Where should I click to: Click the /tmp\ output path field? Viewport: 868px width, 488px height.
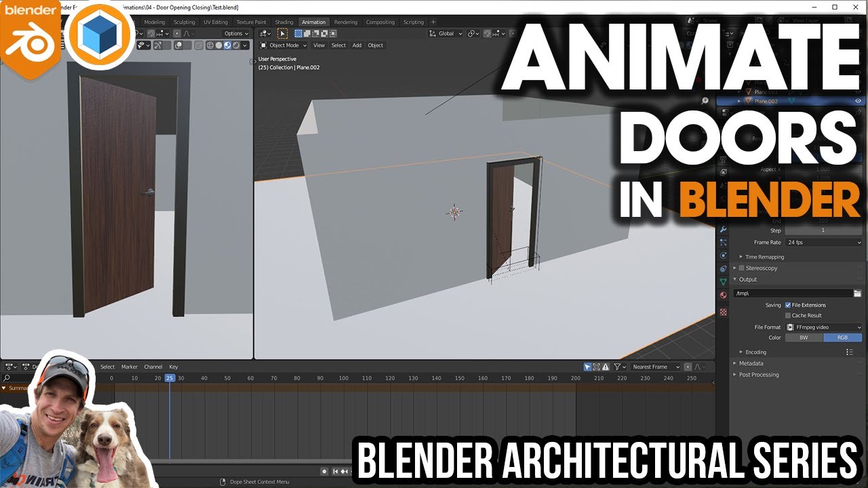pos(792,293)
